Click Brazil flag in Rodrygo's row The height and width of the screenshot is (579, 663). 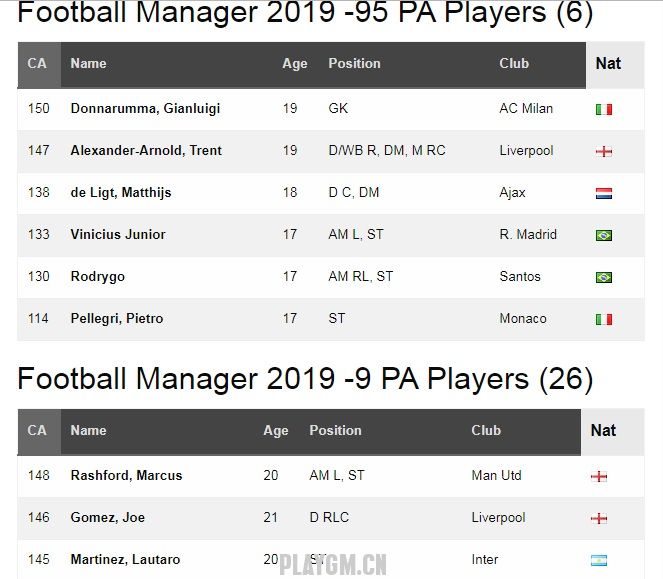pyautogui.click(x=604, y=277)
